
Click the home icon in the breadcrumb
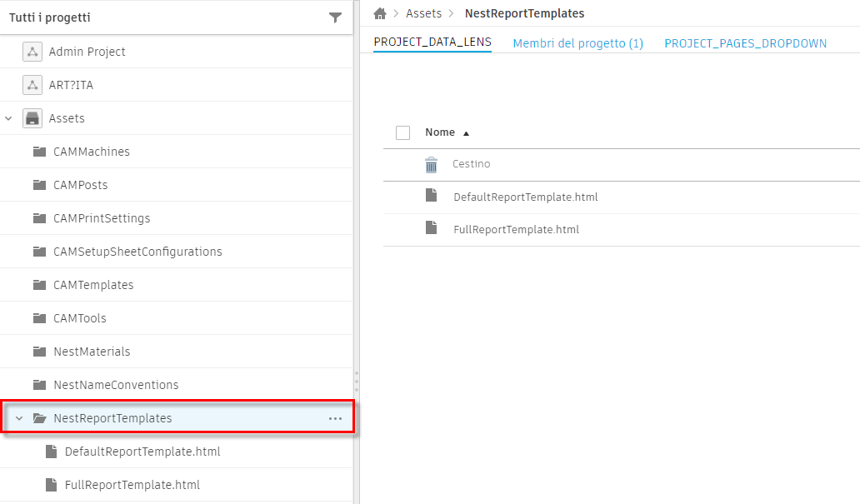click(381, 13)
